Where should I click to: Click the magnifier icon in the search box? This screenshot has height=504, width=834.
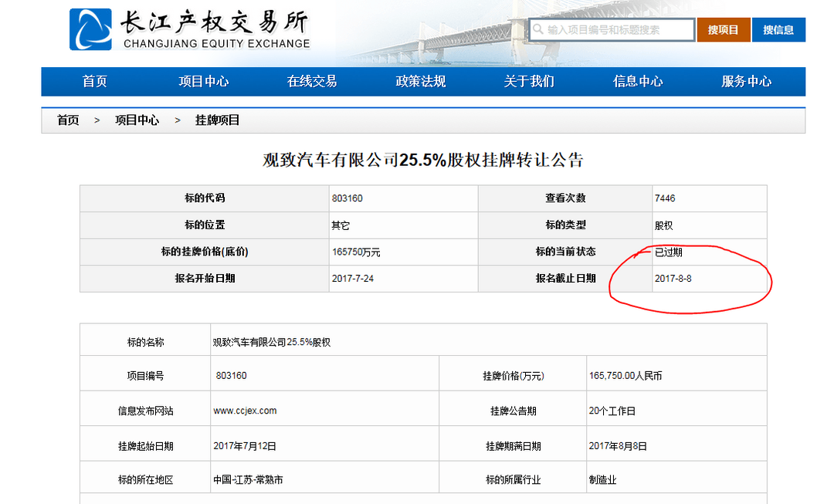[538, 29]
